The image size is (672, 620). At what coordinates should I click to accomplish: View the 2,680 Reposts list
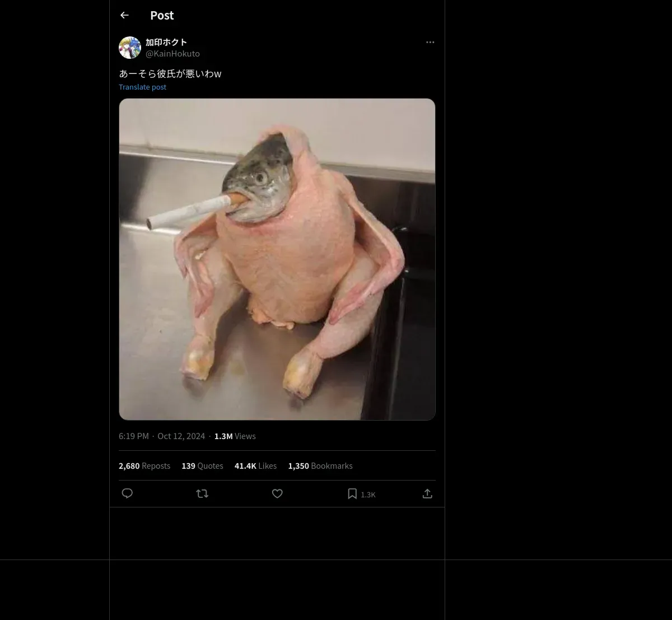pyautogui.click(x=144, y=466)
